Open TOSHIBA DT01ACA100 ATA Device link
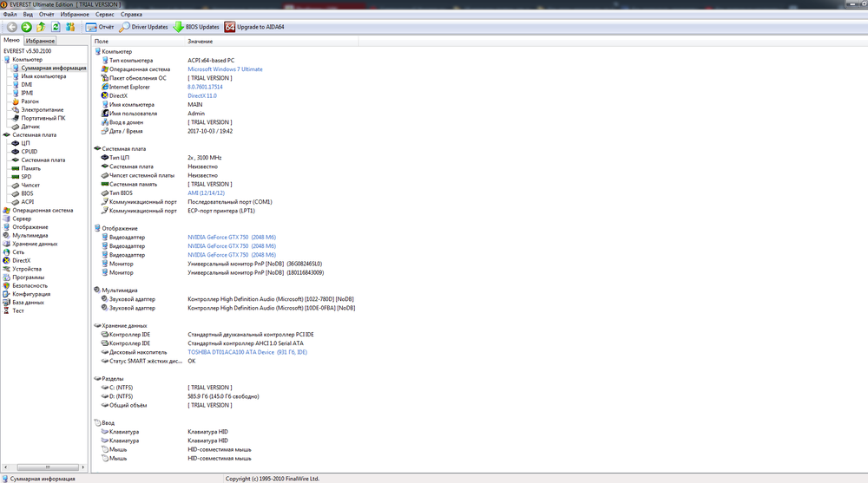The width and height of the screenshot is (868, 483). tap(247, 352)
